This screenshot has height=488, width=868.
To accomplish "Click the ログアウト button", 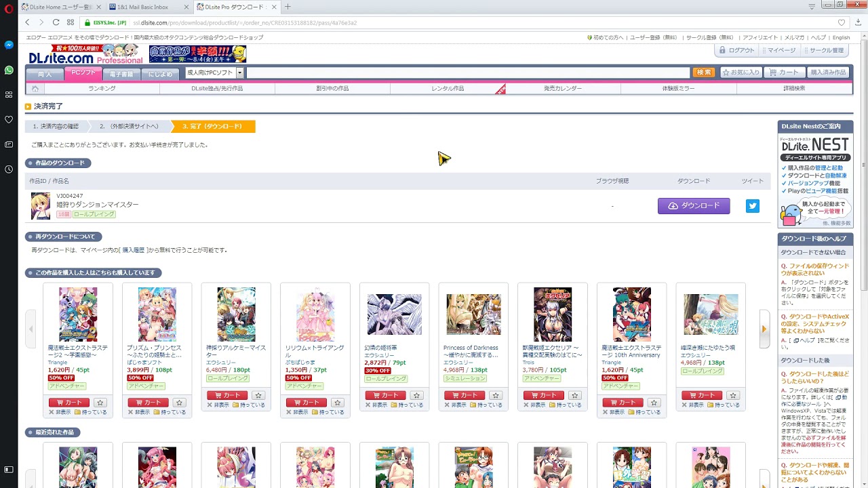I will tap(737, 50).
